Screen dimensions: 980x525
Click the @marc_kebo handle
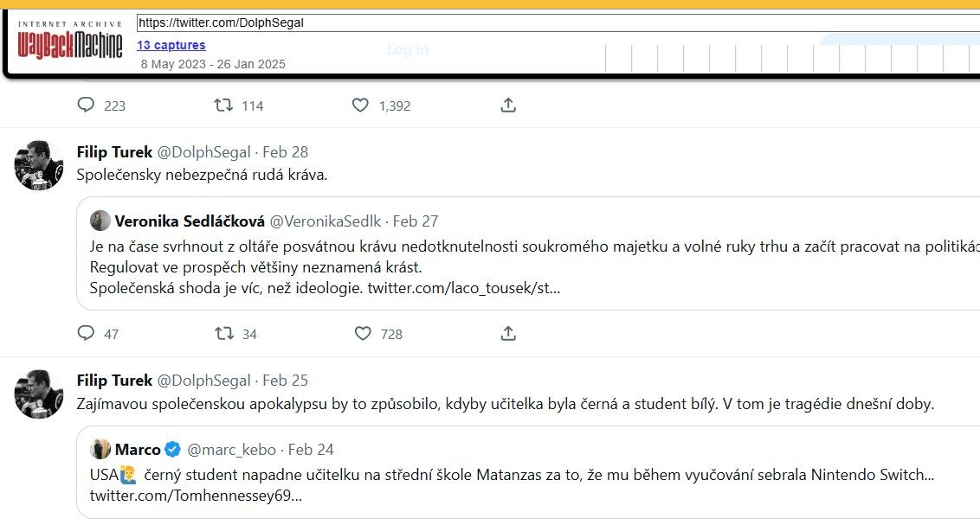click(x=231, y=450)
